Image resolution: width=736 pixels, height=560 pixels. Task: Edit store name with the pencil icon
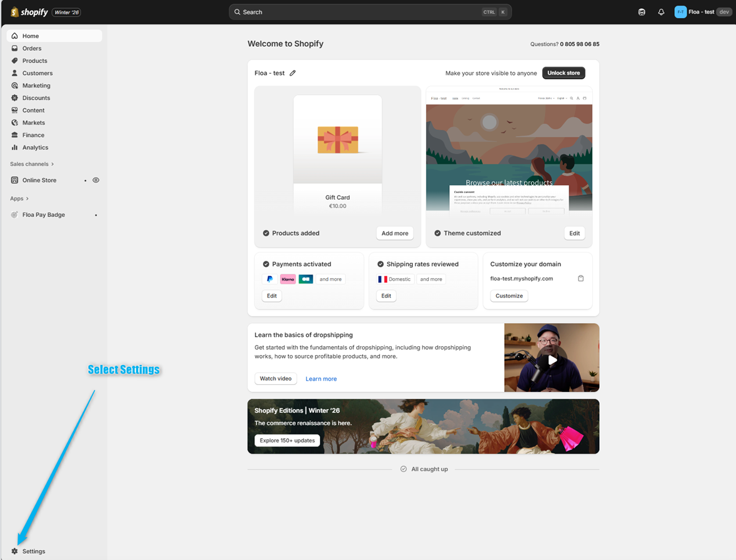pyautogui.click(x=292, y=73)
